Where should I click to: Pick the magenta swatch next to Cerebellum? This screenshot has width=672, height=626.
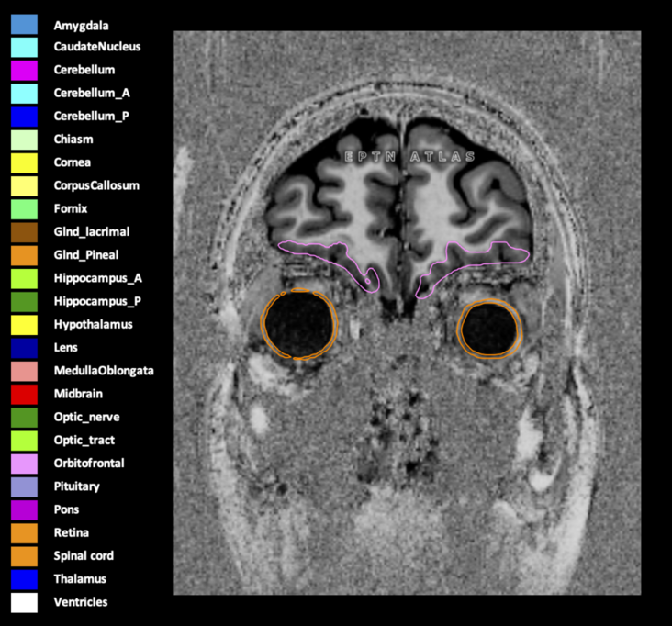[24, 71]
